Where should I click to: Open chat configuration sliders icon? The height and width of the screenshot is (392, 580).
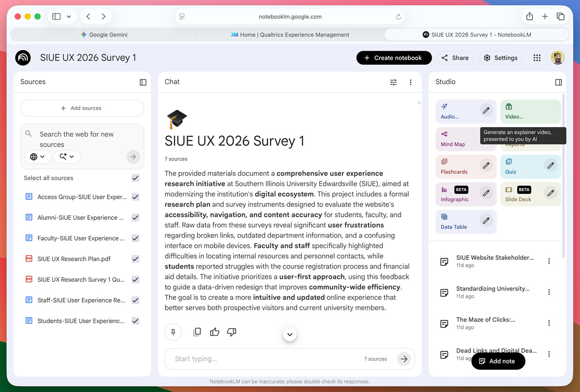393,82
